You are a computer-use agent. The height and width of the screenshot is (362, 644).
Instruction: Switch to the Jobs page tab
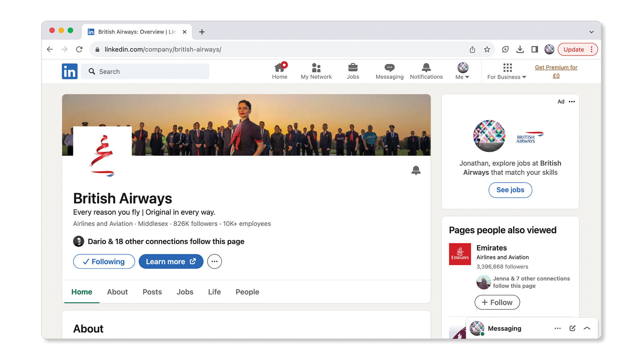[x=185, y=292]
